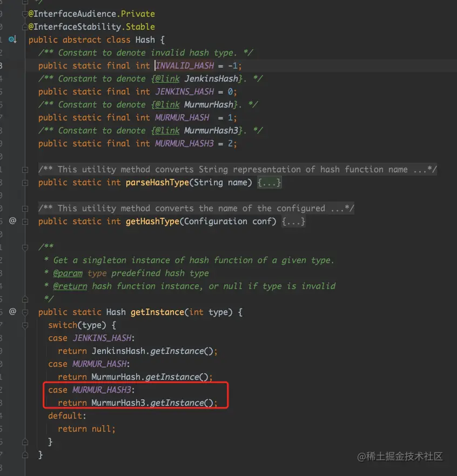Image resolution: width=457 pixels, height=476 pixels.
Task: Follow the {@link JenkinsHash} Javadoc link
Action: 198,79
